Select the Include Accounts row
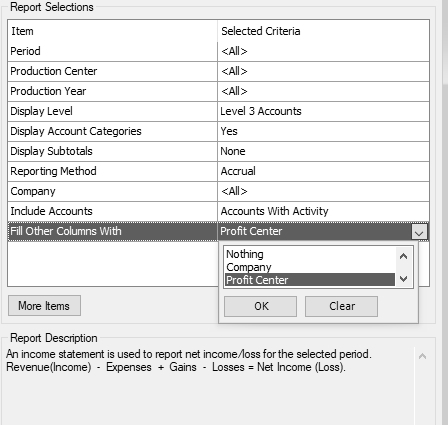 click(218, 211)
